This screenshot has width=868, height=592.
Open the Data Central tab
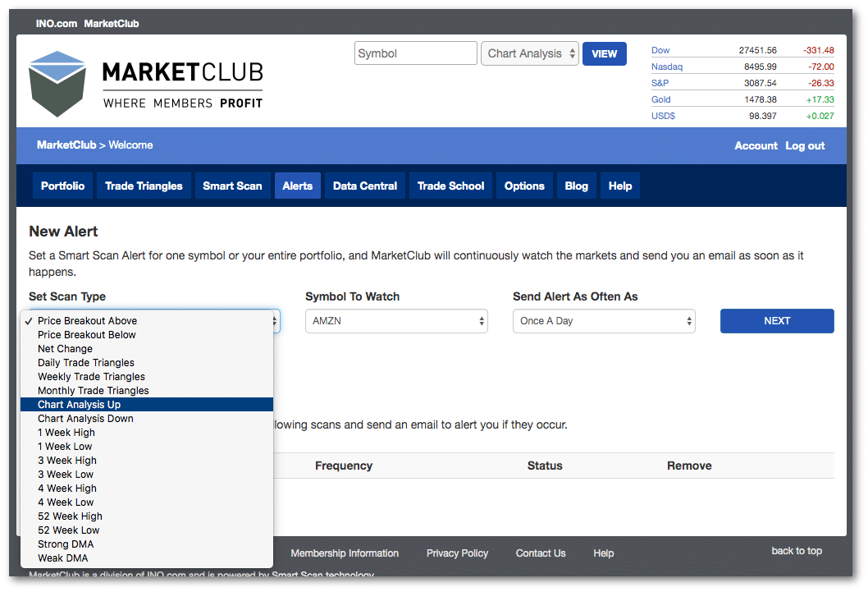[x=365, y=186]
